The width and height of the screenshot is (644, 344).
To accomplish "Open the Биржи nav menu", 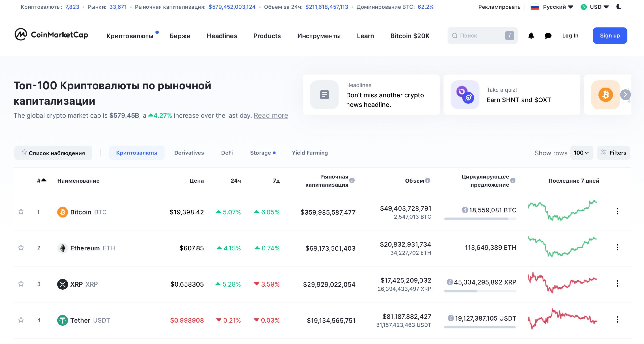I will tap(180, 36).
